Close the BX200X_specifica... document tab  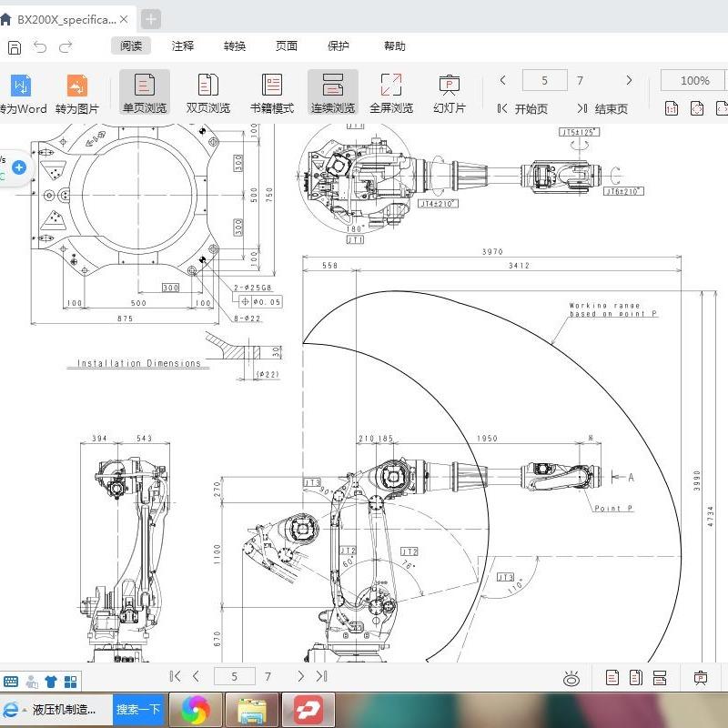tap(124, 19)
